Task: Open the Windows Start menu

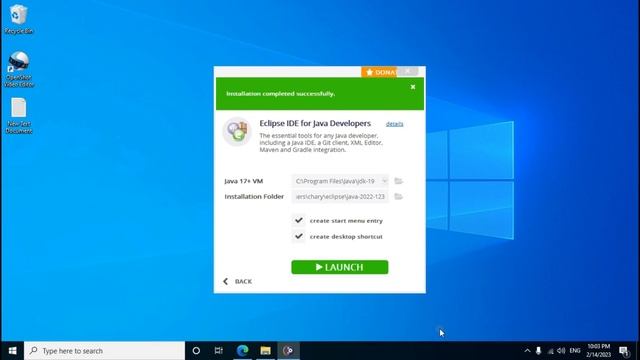Action: pyautogui.click(x=12, y=351)
